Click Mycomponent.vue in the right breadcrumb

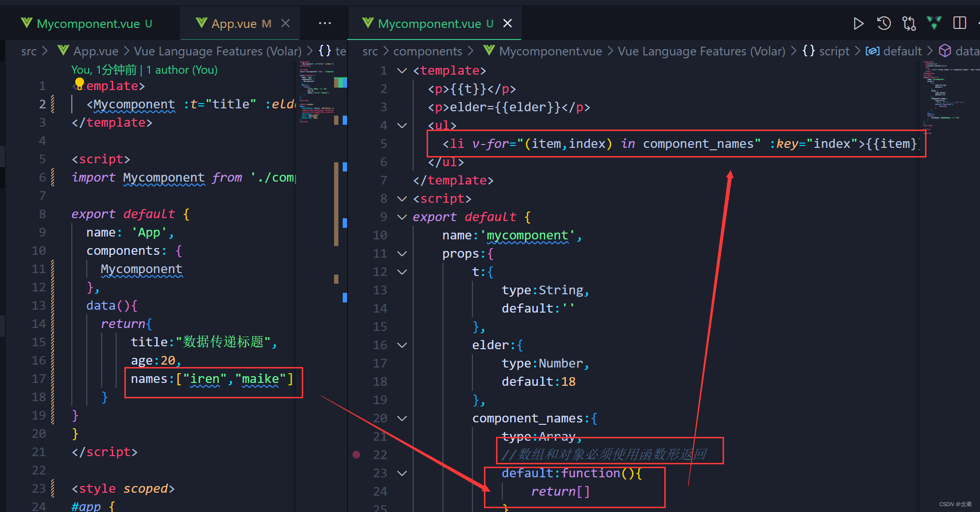[x=550, y=51]
